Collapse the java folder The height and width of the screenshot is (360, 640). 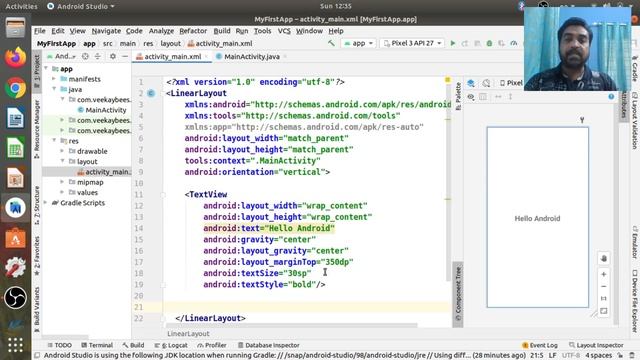(54, 89)
